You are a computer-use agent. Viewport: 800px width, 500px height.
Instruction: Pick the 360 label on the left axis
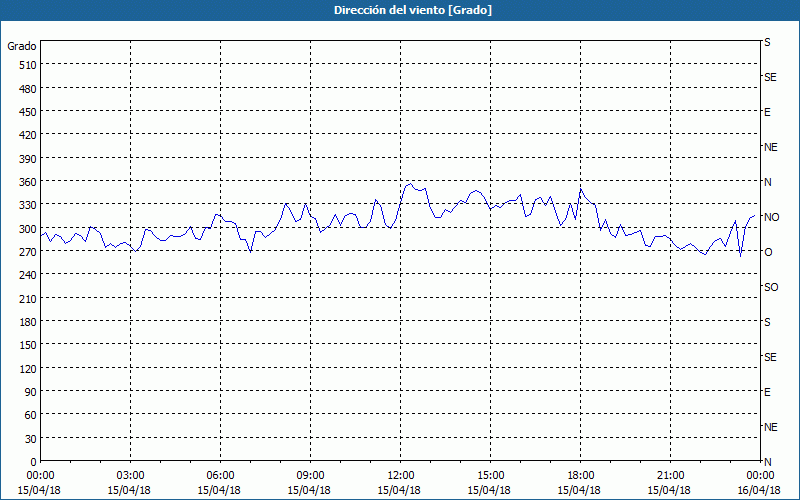click(28, 182)
